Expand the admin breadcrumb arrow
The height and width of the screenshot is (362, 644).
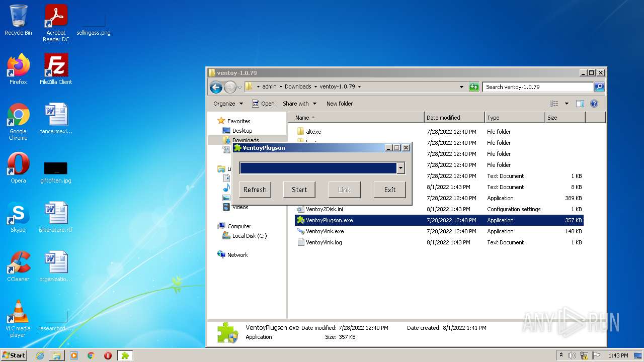pyautogui.click(x=280, y=86)
